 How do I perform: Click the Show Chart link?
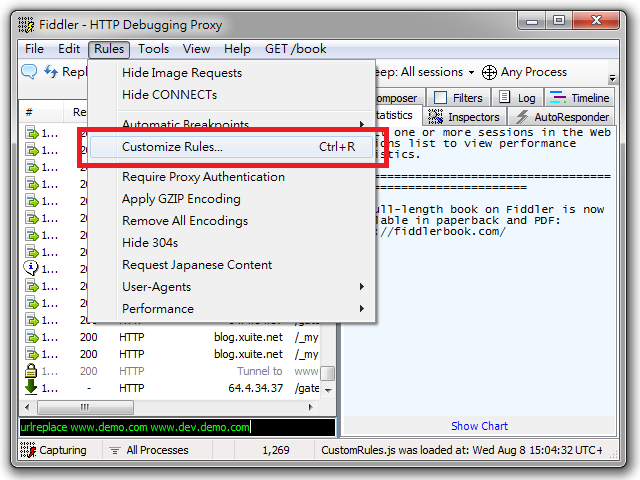tap(480, 426)
